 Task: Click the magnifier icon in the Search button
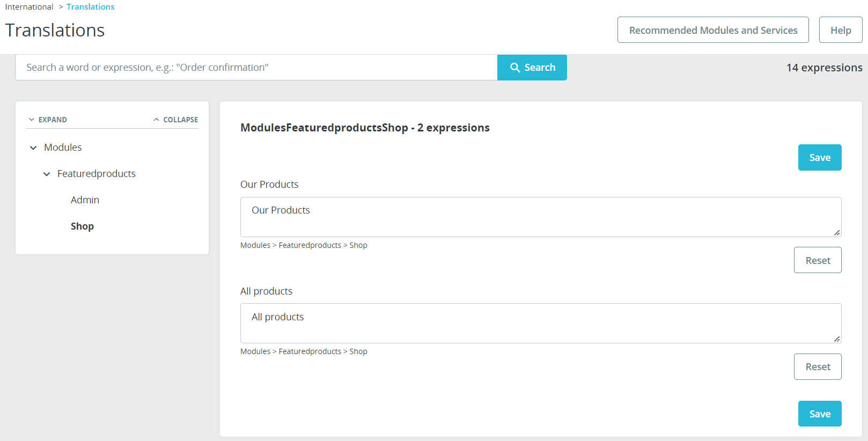[515, 68]
